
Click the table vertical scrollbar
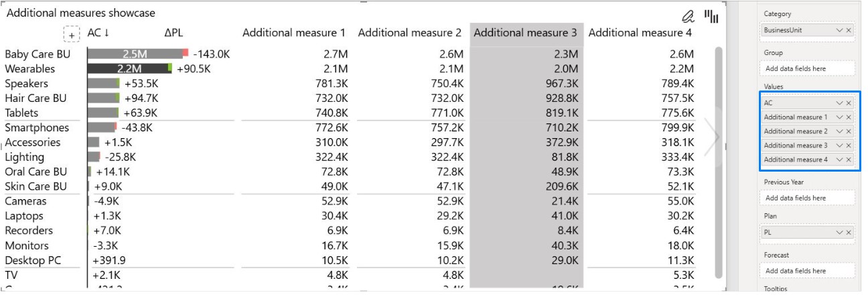(719, 161)
